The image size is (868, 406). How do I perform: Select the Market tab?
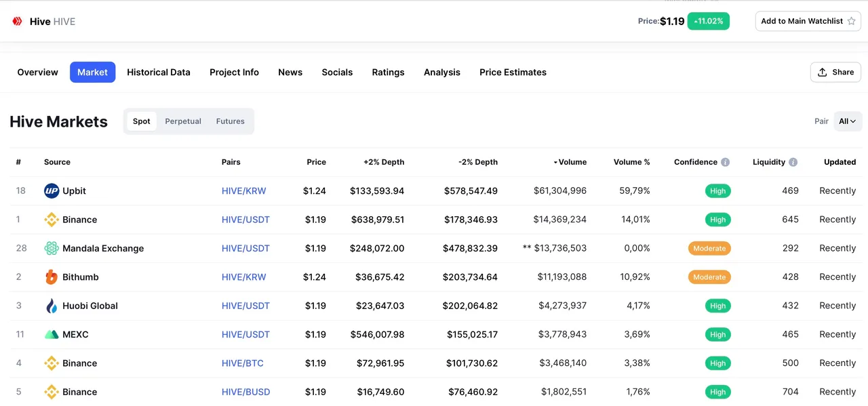92,72
